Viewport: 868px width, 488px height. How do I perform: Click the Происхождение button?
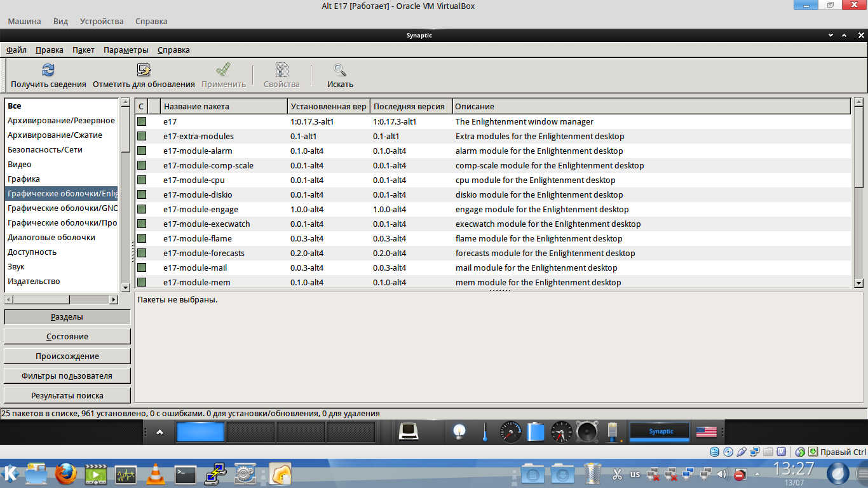point(67,356)
